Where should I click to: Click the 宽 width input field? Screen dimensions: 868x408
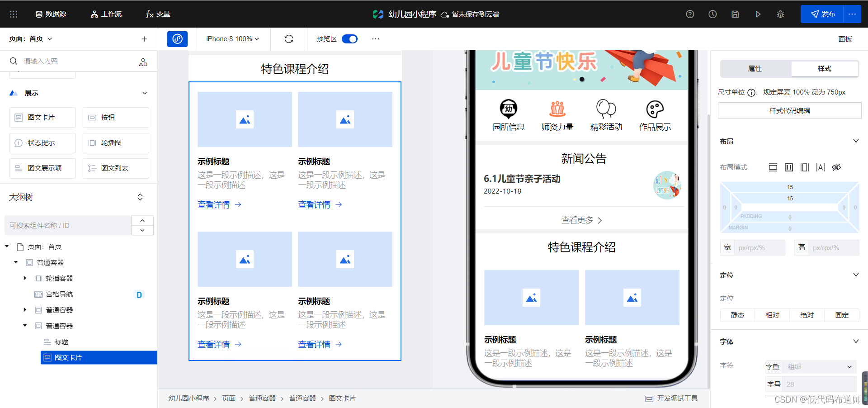click(759, 248)
